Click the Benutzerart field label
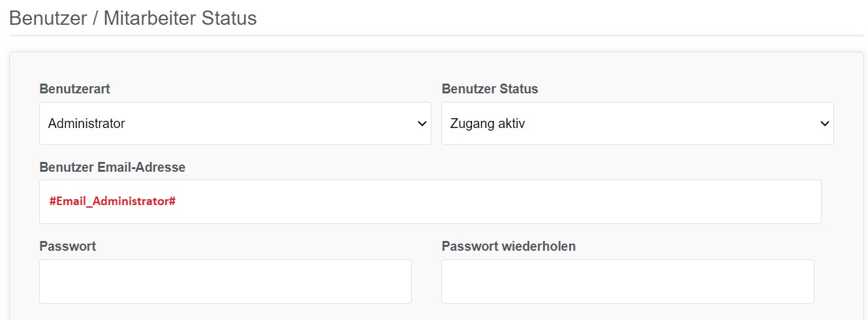Viewport: 868px width, 320px height. tap(74, 89)
